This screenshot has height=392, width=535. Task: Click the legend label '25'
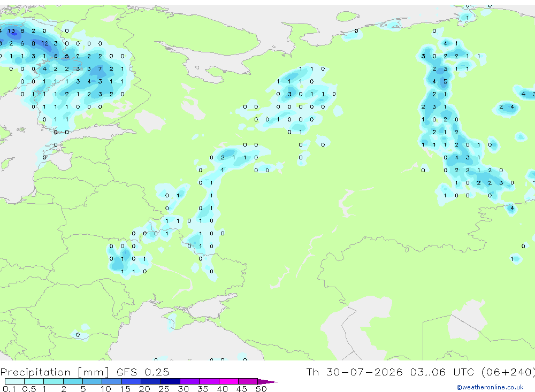click(164, 389)
